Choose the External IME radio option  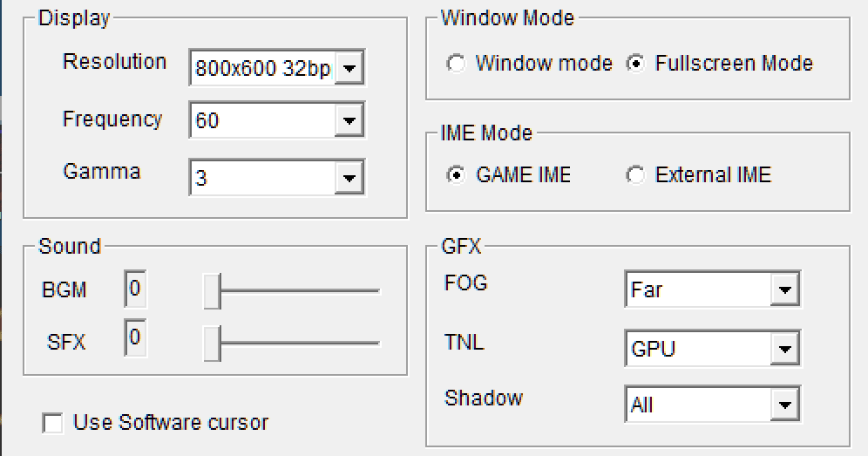pos(635,175)
